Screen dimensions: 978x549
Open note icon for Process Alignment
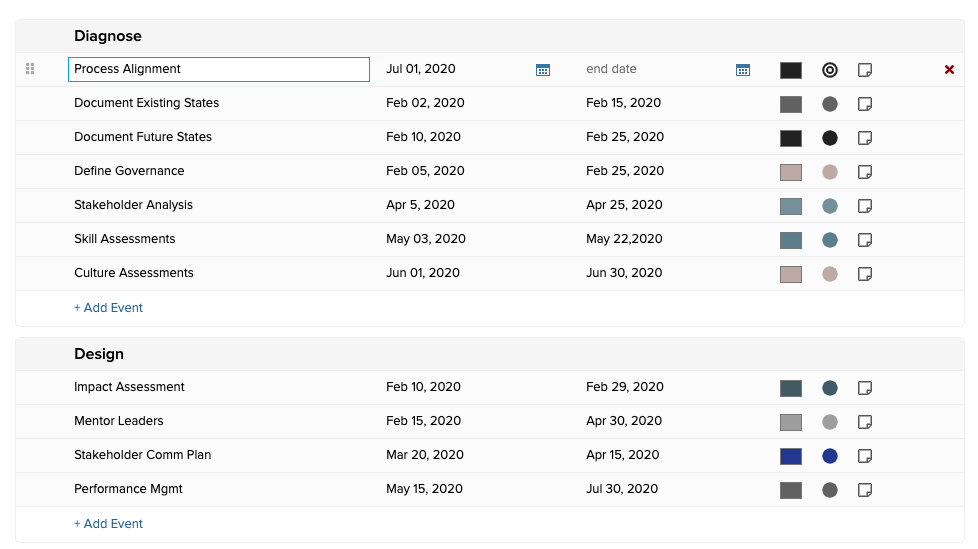(864, 70)
